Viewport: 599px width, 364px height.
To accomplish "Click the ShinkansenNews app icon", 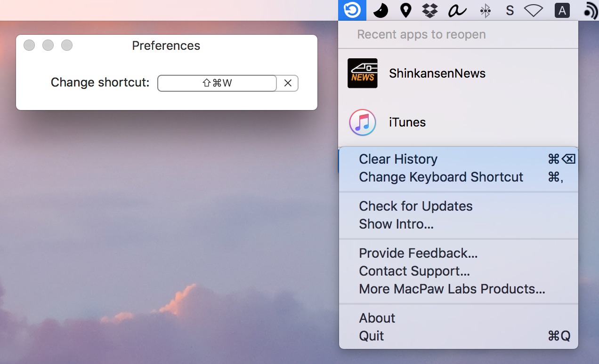I will tap(363, 73).
